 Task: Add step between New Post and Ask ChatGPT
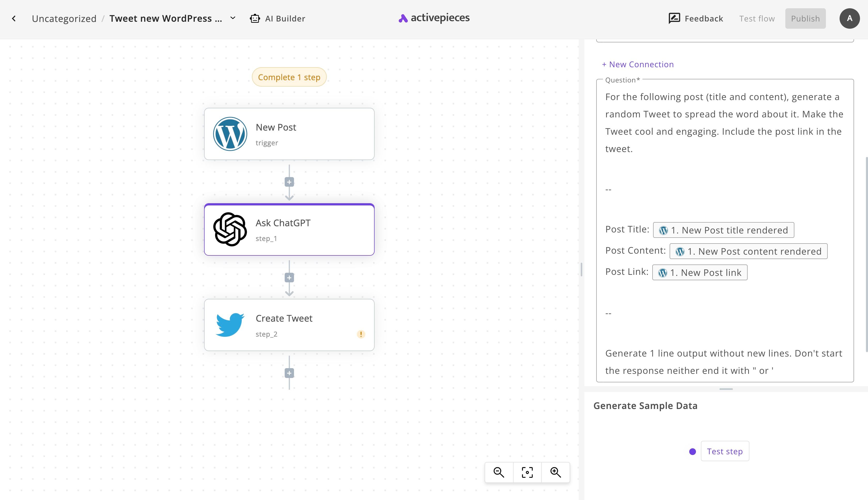289,182
